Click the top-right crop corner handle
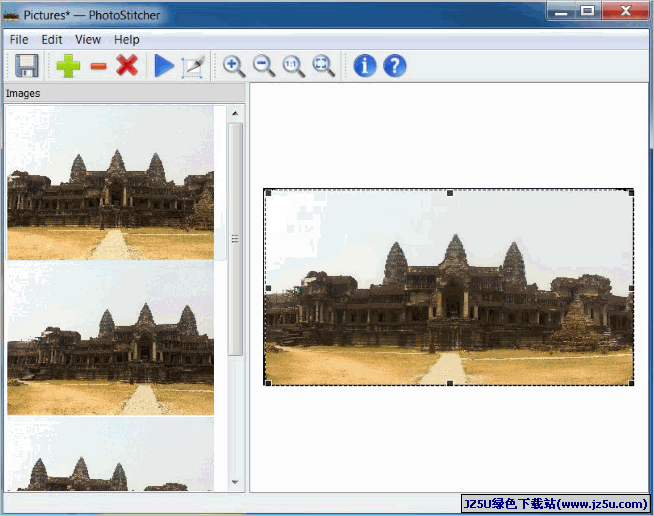Image resolution: width=654 pixels, height=516 pixels. click(x=631, y=193)
